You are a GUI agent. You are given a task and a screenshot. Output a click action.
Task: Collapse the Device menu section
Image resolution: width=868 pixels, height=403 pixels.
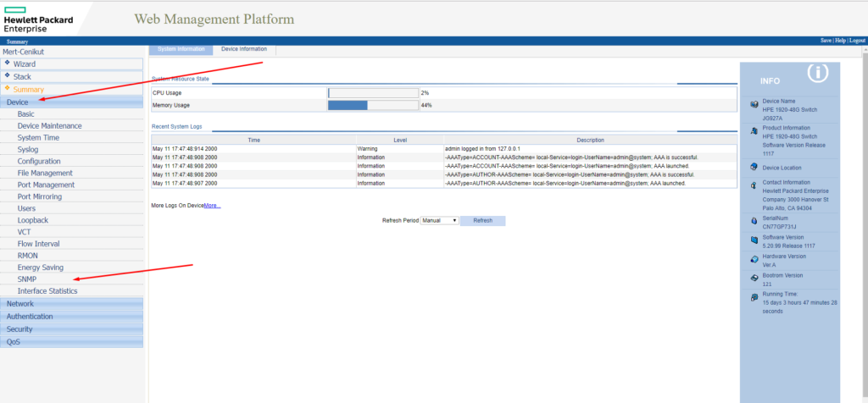[72, 102]
